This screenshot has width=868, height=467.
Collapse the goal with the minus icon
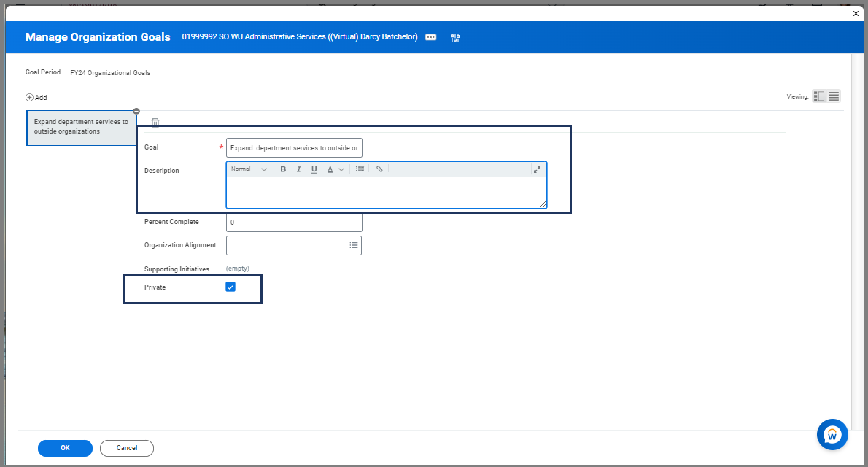click(136, 111)
